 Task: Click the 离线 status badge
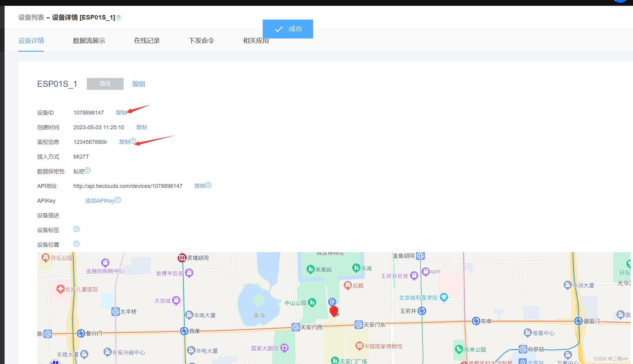pyautogui.click(x=105, y=84)
